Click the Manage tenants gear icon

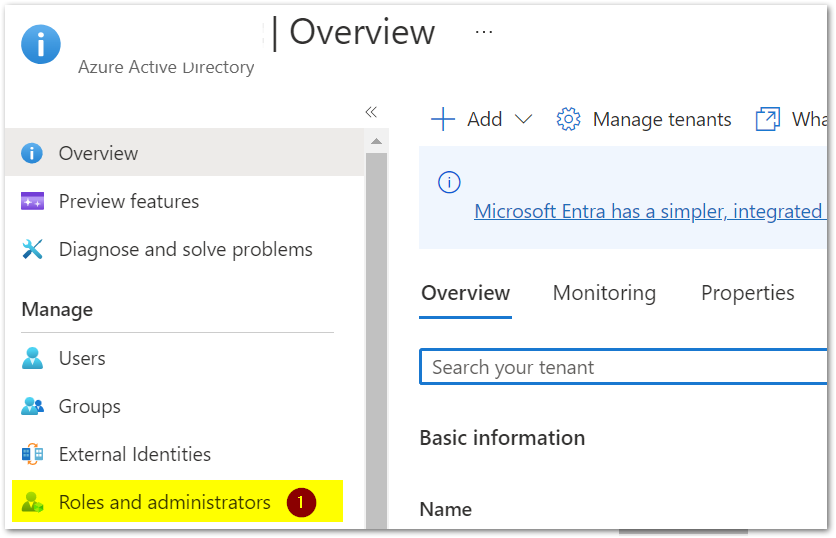click(568, 118)
